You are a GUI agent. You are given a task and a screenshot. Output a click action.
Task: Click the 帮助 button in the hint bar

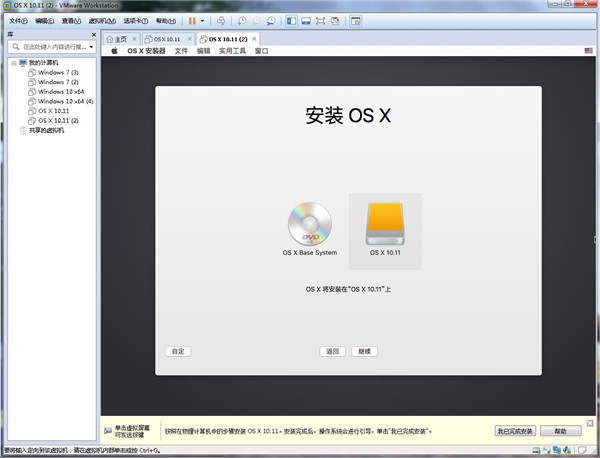point(561,431)
